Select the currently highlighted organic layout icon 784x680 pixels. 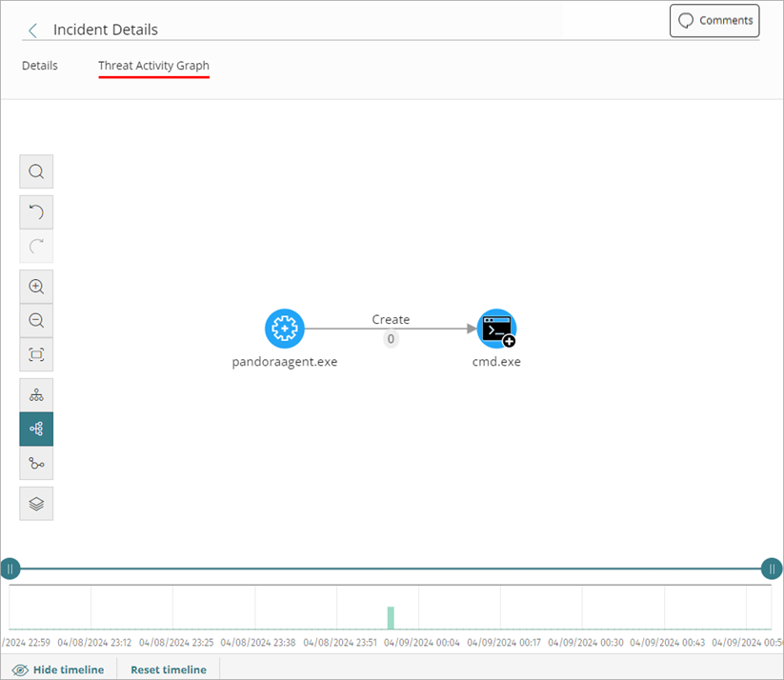click(36, 429)
